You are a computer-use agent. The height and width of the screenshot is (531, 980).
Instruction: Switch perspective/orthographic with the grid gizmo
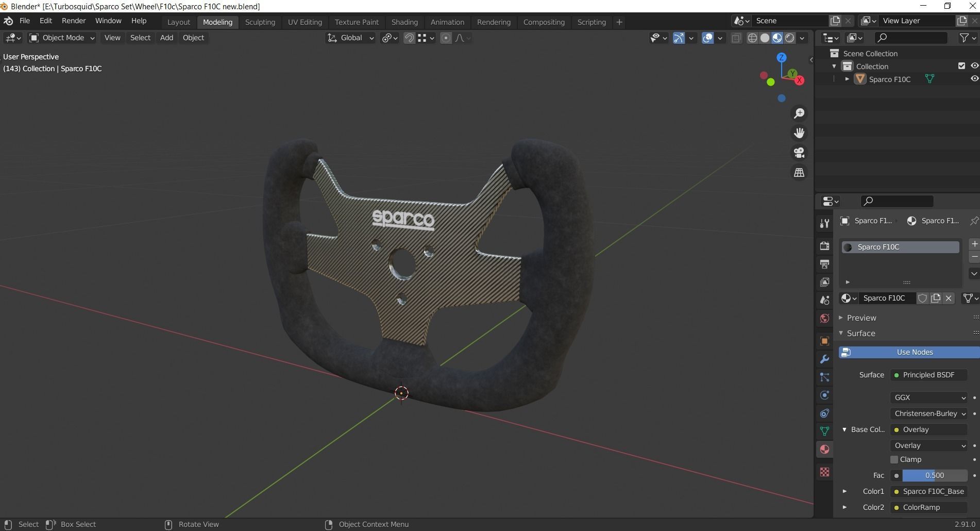pos(799,172)
